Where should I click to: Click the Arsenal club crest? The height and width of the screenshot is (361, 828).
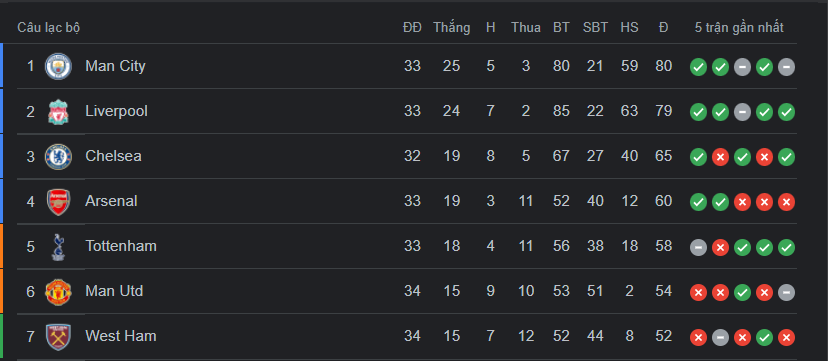click(58, 202)
